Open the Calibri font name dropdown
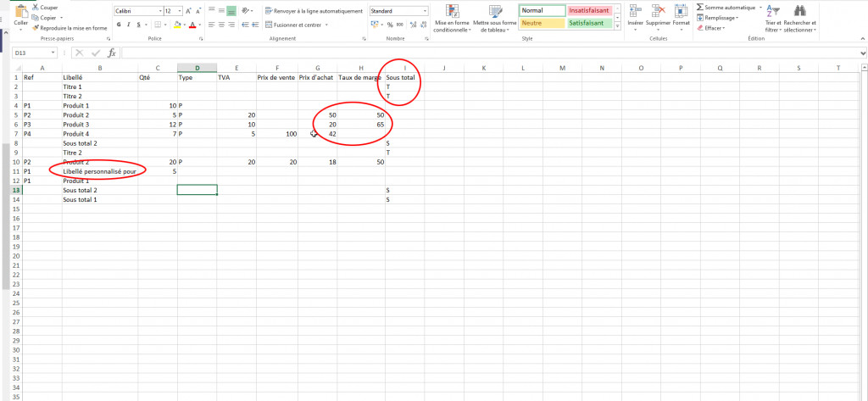 [x=160, y=11]
